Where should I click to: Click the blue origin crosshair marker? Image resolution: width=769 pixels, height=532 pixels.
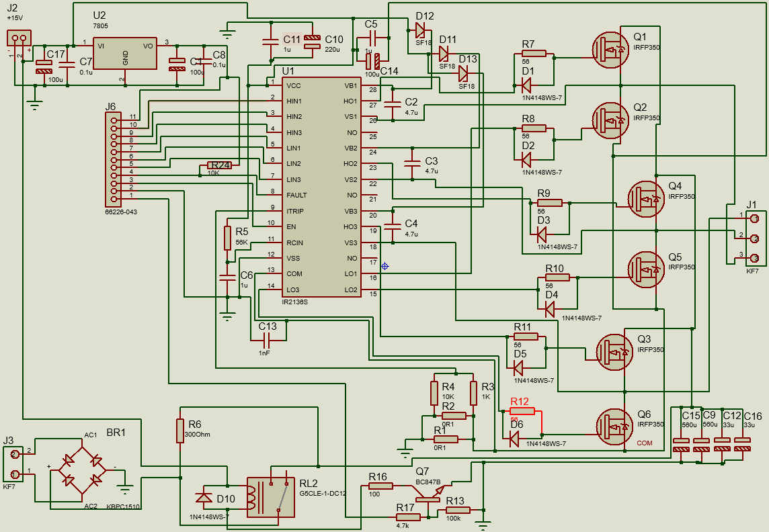(x=385, y=266)
